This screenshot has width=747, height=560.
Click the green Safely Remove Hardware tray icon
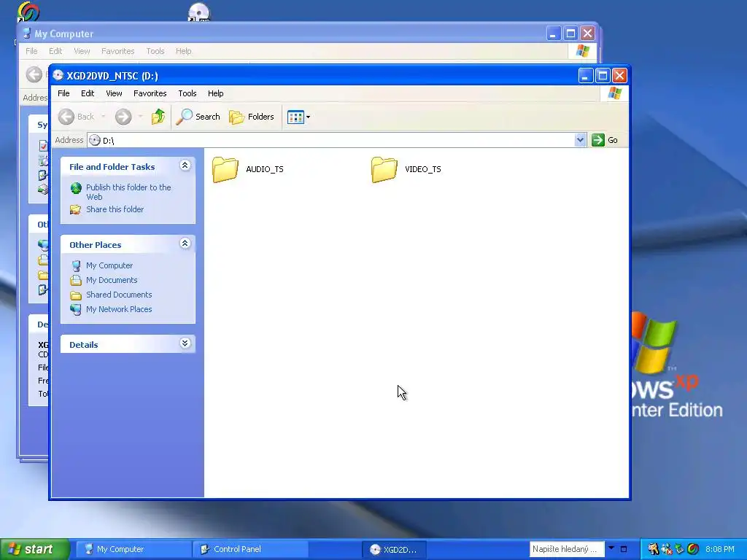679,549
